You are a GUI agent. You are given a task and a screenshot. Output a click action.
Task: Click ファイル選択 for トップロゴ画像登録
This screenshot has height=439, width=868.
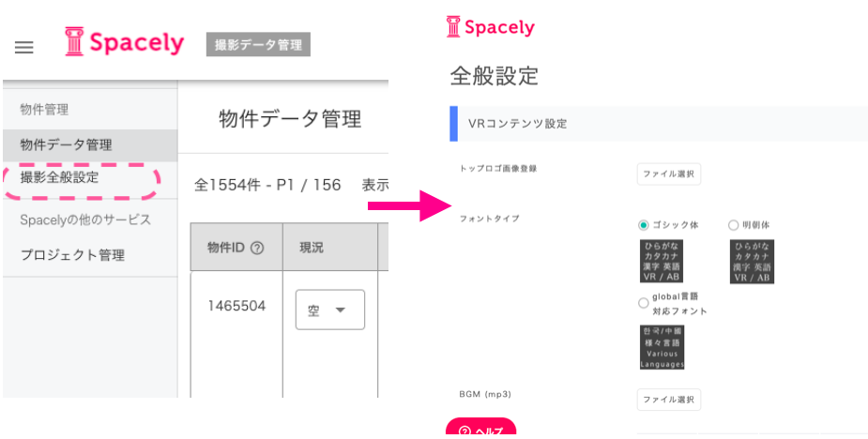(x=669, y=174)
